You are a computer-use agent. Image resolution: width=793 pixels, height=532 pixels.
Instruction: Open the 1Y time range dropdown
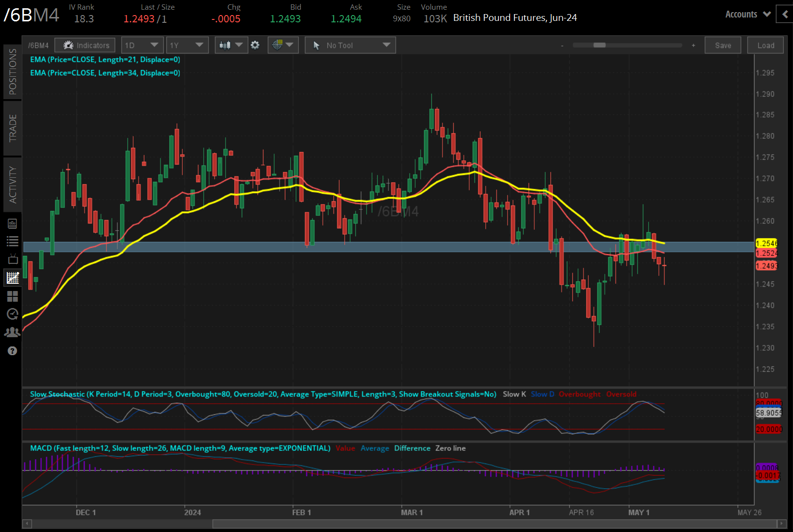[187, 45]
